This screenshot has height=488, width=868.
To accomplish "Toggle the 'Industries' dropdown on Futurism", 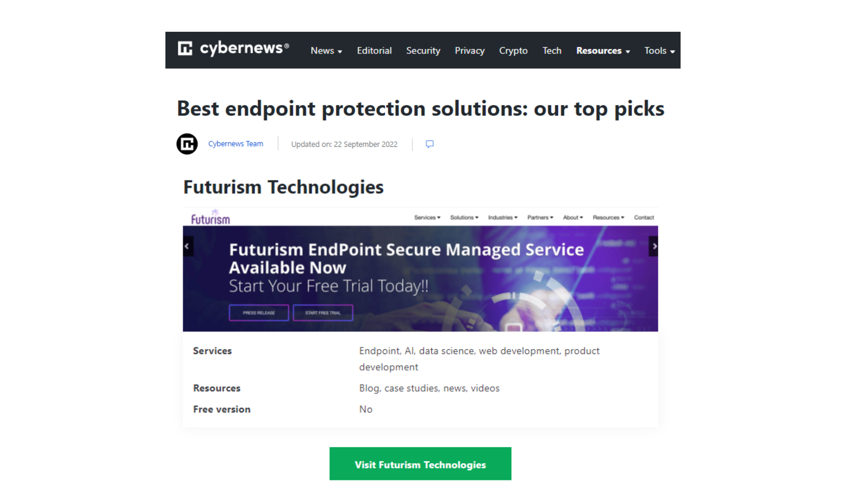I will (503, 217).
